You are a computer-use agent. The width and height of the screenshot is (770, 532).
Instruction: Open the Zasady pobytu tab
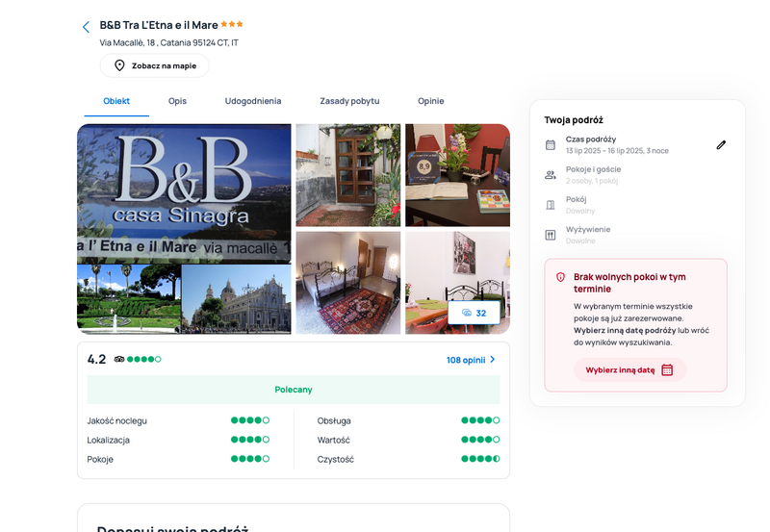point(349,101)
